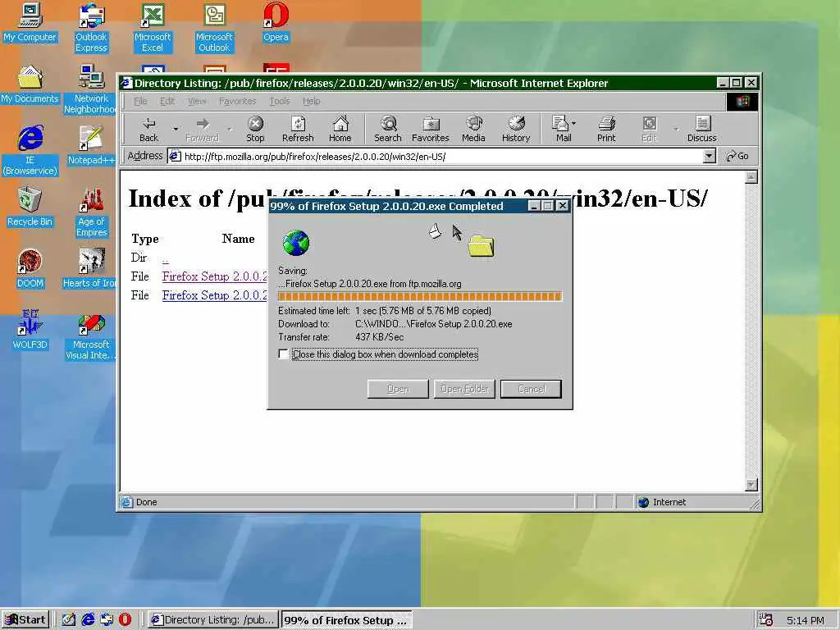Open the File menu
Screen dimensions: 840x630
pos(140,101)
